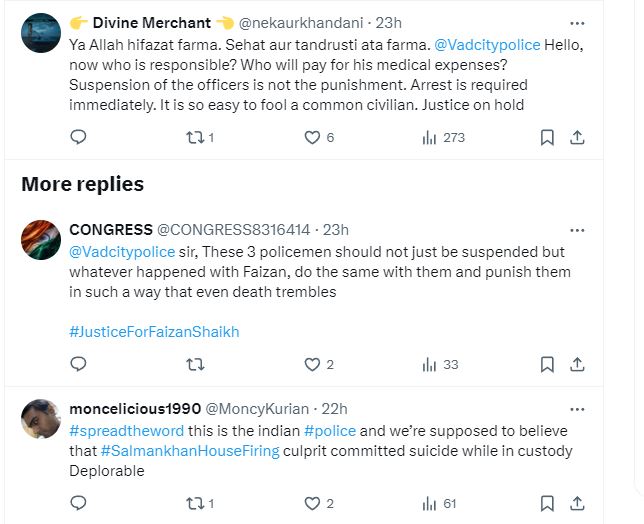Image resolution: width=644 pixels, height=524 pixels.
Task: Open moncelicious1990's profile picture
Action: tap(41, 417)
